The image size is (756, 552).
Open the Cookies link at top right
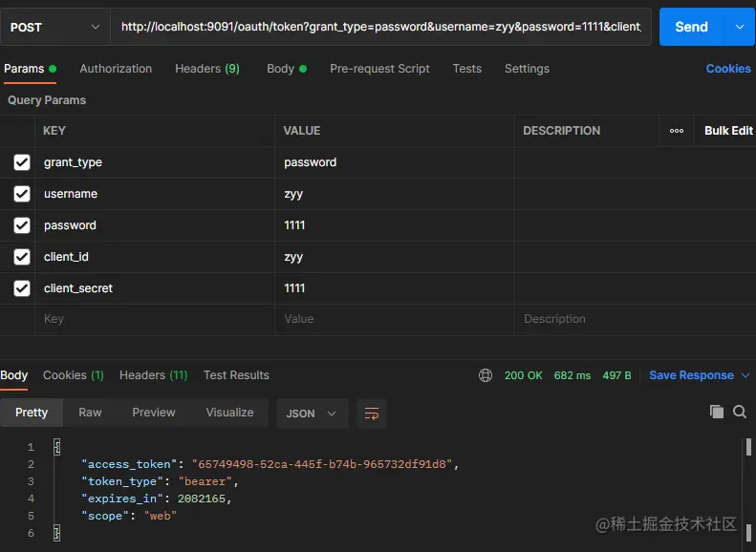[x=728, y=69]
